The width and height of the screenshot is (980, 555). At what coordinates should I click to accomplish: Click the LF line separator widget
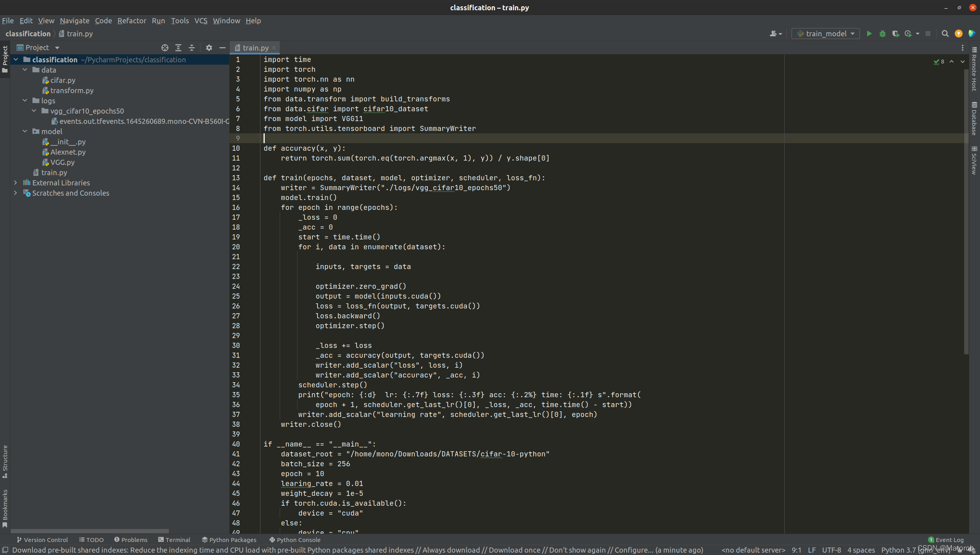click(x=812, y=550)
